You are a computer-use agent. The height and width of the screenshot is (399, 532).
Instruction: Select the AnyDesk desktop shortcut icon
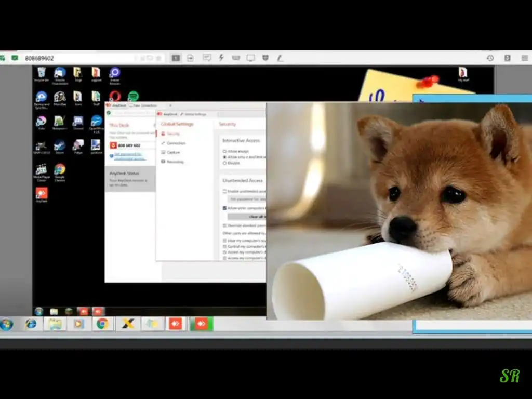point(42,195)
